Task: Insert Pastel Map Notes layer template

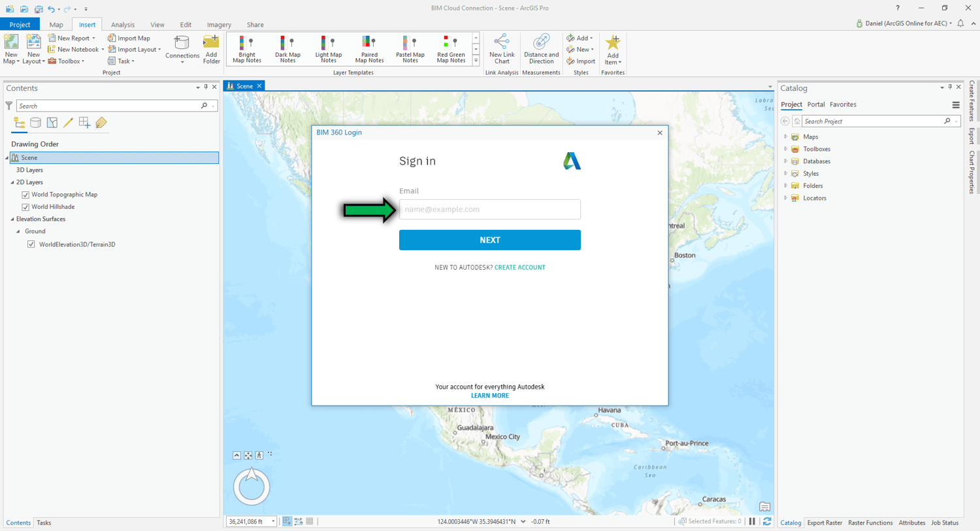Action: click(x=410, y=50)
